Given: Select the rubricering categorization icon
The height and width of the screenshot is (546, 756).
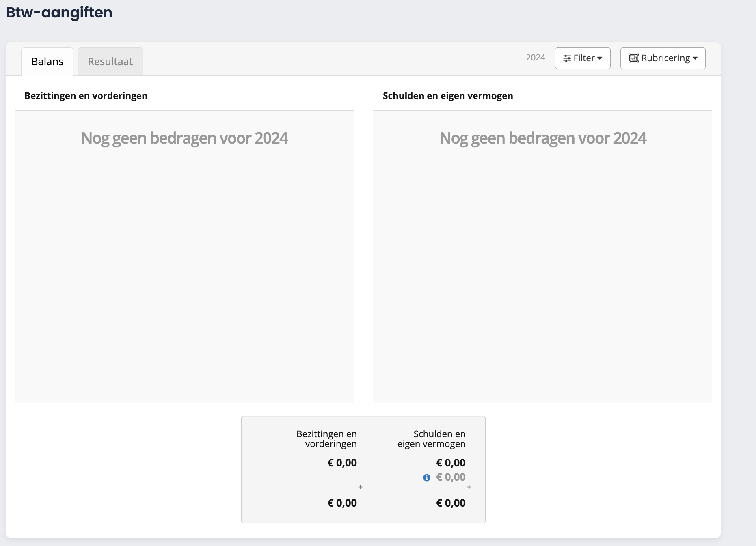Looking at the screenshot, I should [633, 58].
